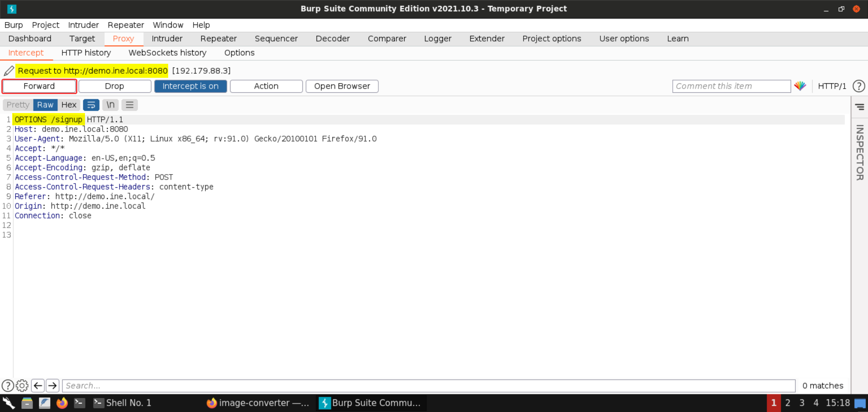This screenshot has height=412, width=868.
Task: Switch to Raw view
Action: click(45, 105)
